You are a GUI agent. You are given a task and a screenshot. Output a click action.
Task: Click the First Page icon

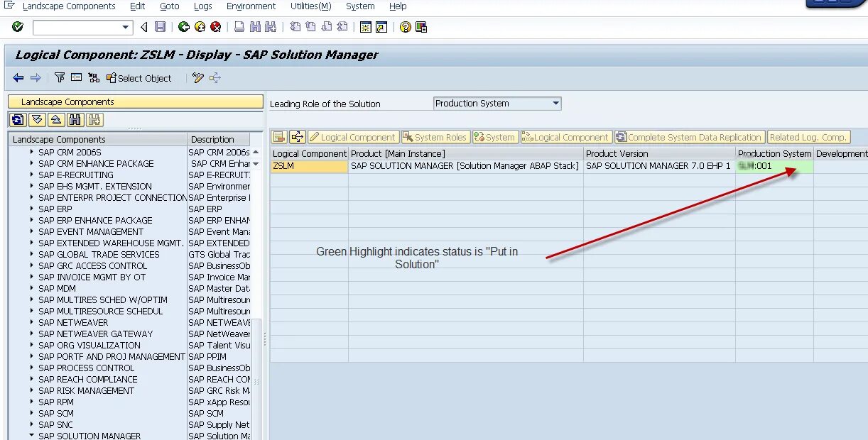point(295,27)
